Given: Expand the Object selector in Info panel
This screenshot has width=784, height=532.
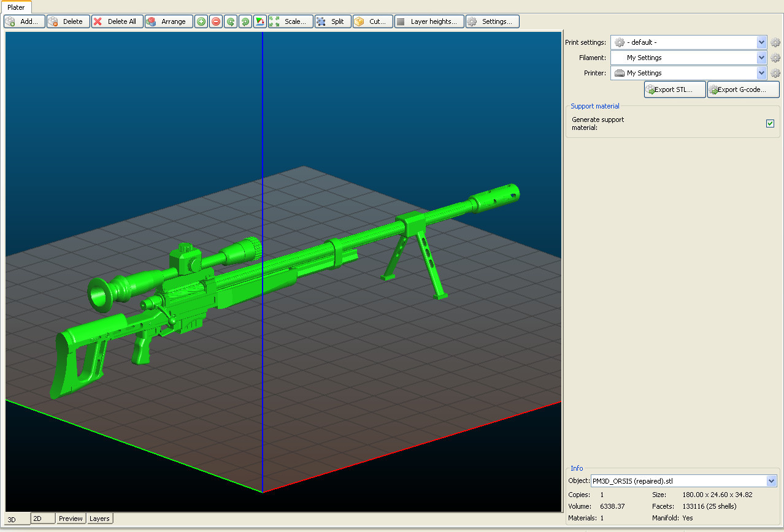Looking at the screenshot, I should [x=771, y=481].
